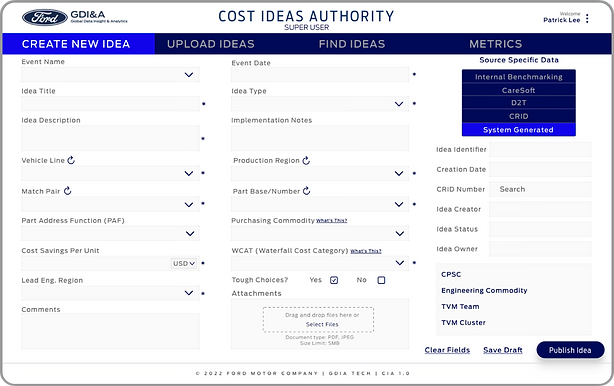
Task: Click the Idea Identifier field
Action: pyautogui.click(x=540, y=149)
